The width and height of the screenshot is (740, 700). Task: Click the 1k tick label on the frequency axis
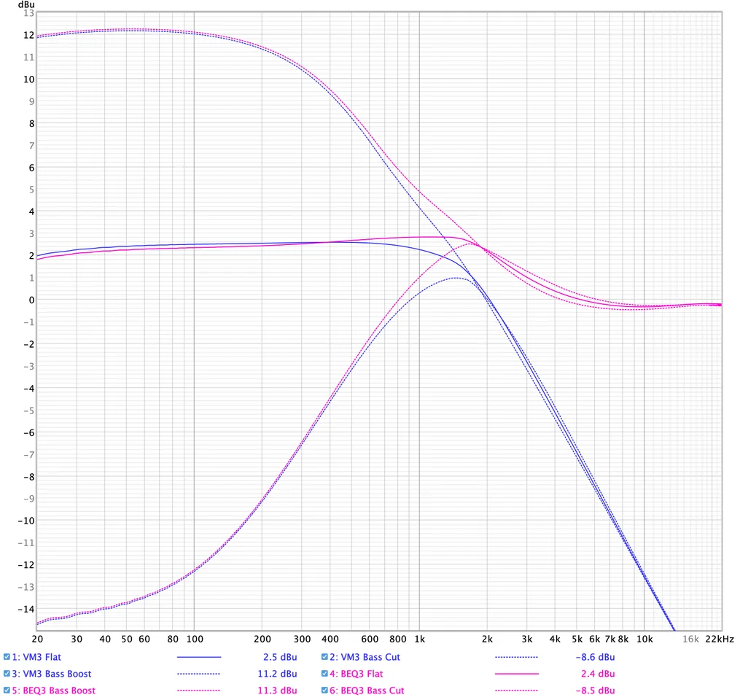[418, 639]
